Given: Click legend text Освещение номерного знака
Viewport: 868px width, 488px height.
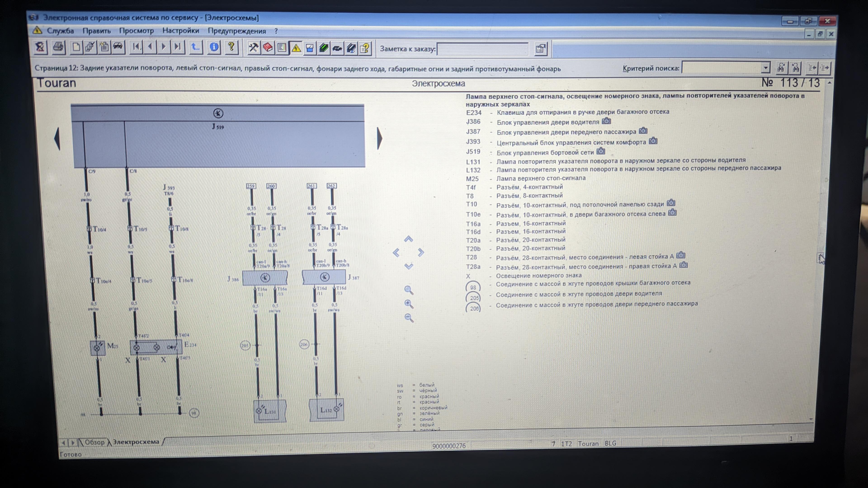Looking at the screenshot, I should 538,275.
